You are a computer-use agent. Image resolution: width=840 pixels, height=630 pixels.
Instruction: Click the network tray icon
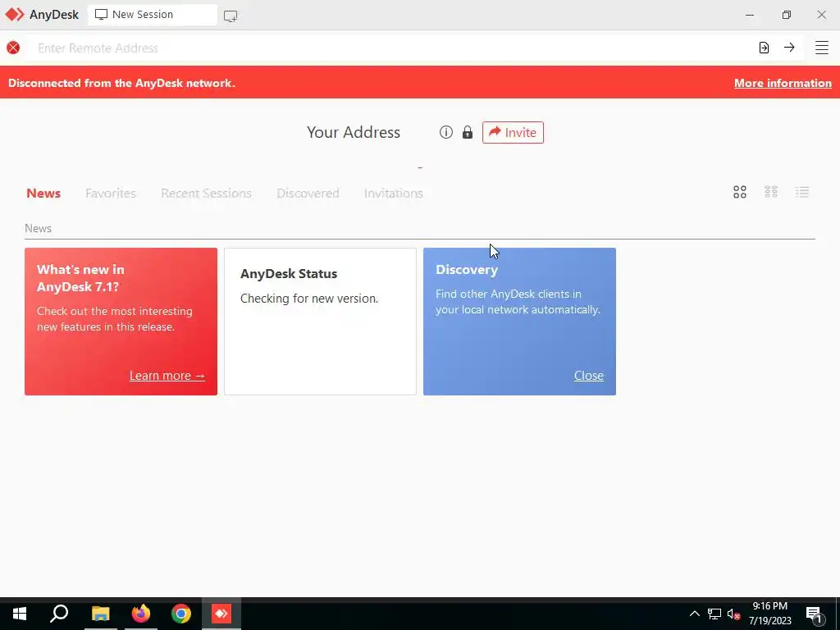pyautogui.click(x=714, y=614)
